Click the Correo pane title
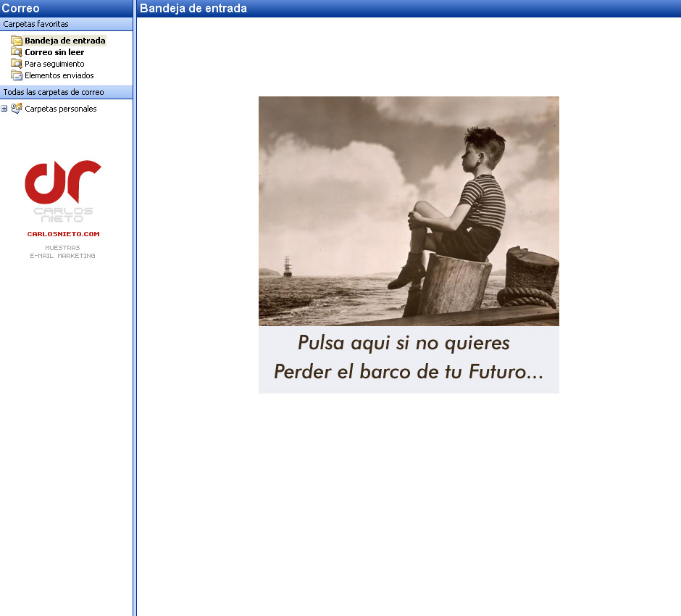This screenshot has width=681, height=616. (x=20, y=8)
